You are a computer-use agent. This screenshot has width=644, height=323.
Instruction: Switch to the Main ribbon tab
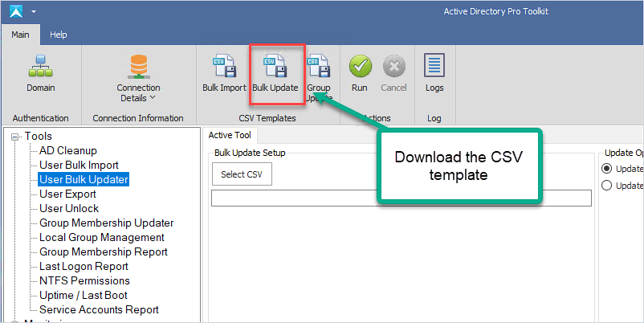20,35
